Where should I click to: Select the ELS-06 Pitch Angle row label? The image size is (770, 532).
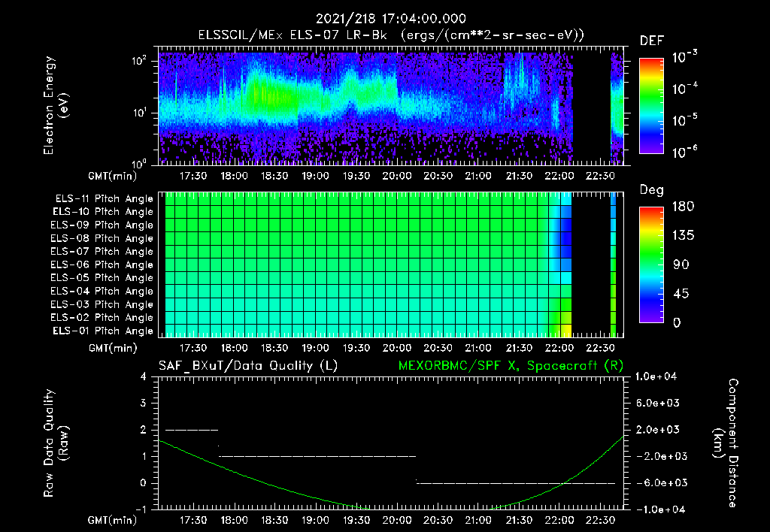pos(102,265)
